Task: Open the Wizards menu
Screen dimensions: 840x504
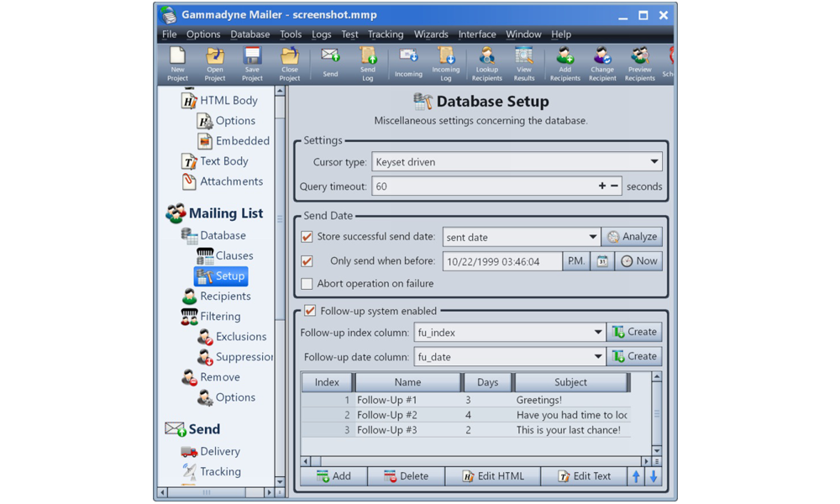Action: coord(431,34)
